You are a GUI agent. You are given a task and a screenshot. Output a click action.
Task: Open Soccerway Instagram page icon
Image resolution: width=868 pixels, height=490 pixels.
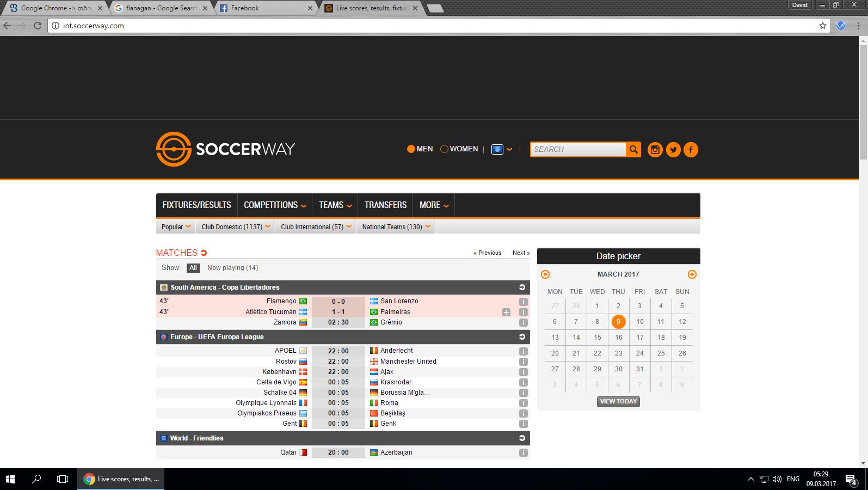pos(655,149)
